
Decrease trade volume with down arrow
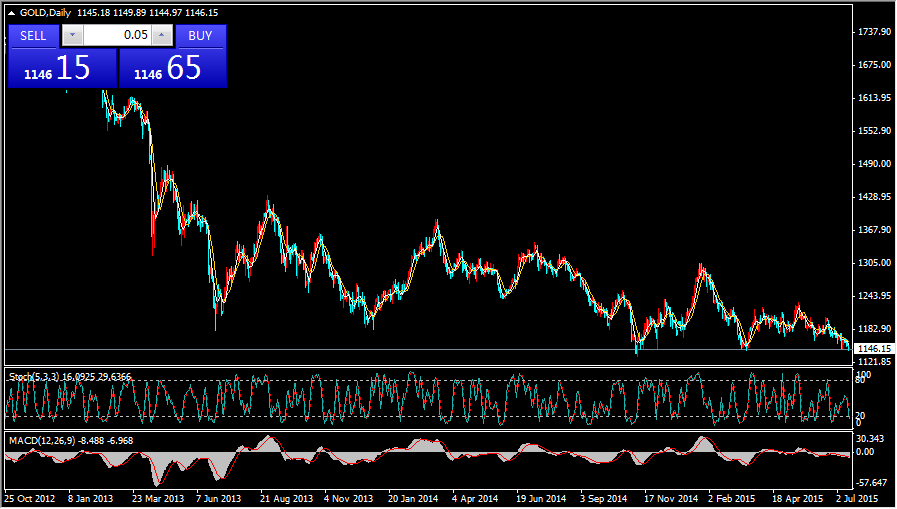click(x=72, y=36)
